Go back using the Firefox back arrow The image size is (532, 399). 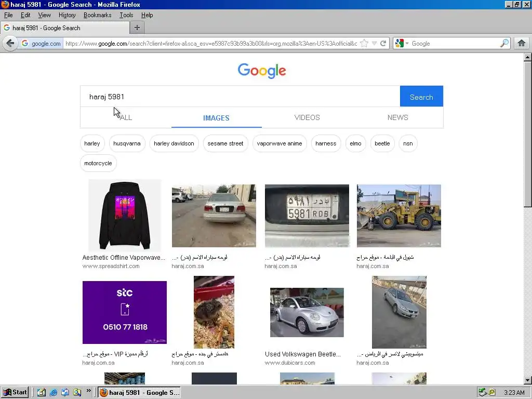(10, 44)
